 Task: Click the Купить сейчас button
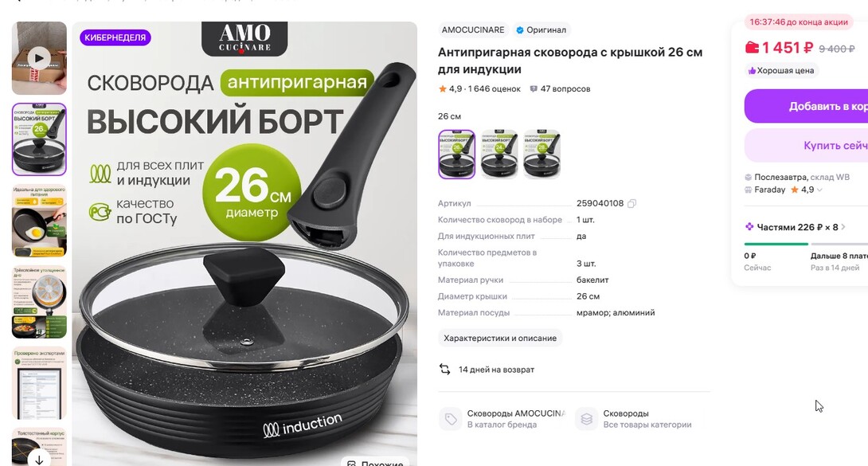click(806, 146)
